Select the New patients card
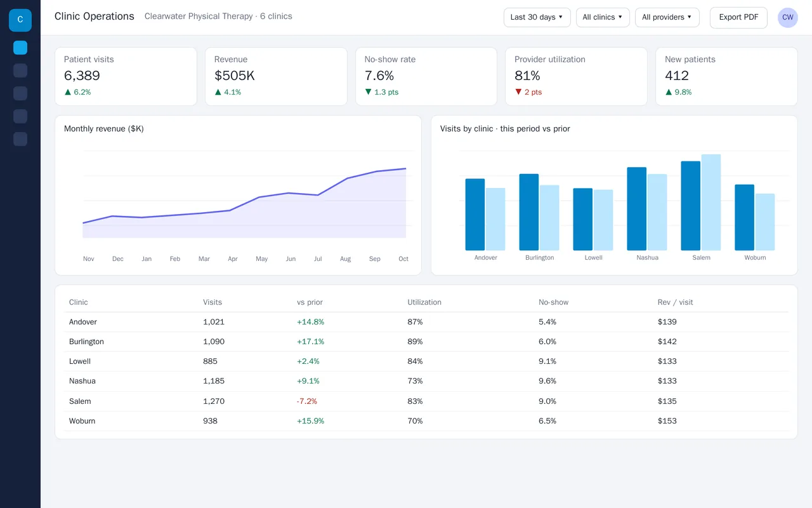The height and width of the screenshot is (508, 812). pos(726,76)
